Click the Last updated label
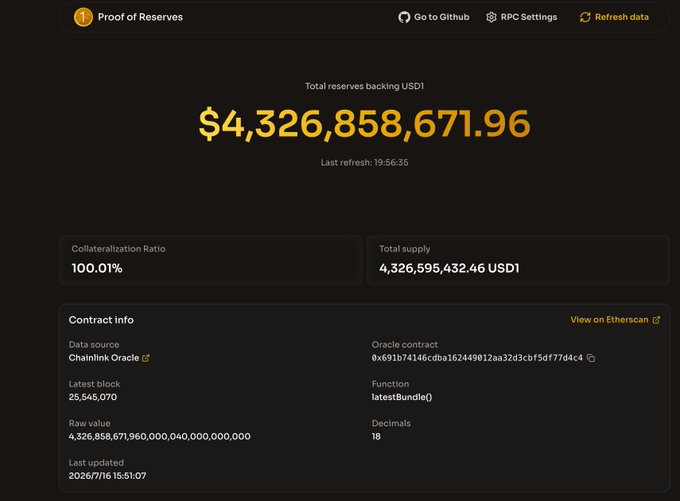 pos(96,463)
